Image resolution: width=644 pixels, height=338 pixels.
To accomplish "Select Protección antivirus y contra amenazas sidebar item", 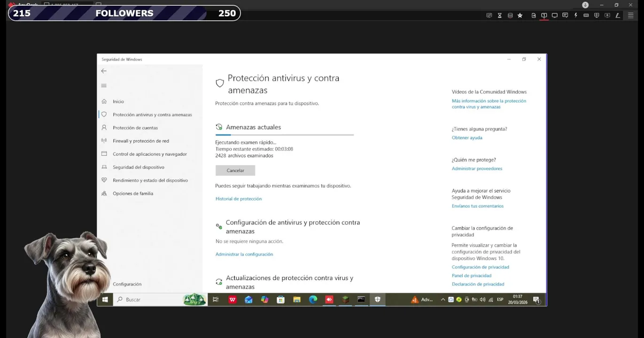I will [x=152, y=115].
